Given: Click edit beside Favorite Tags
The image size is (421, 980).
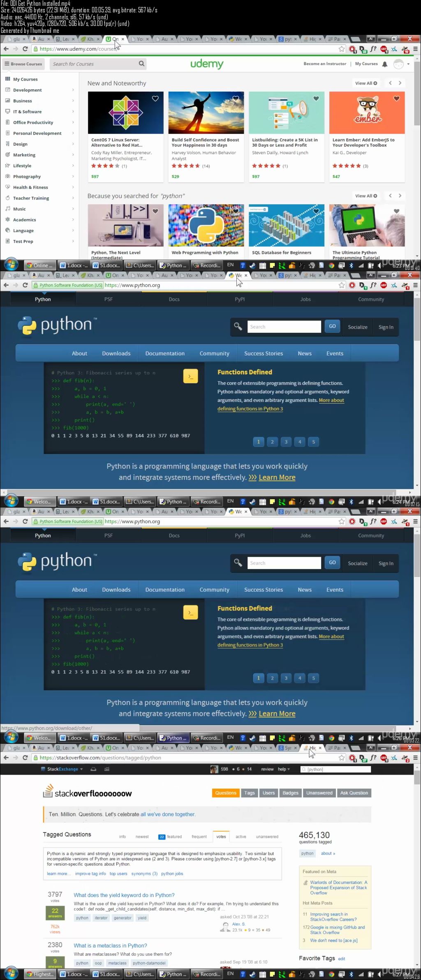Looking at the screenshot, I should click(342, 959).
